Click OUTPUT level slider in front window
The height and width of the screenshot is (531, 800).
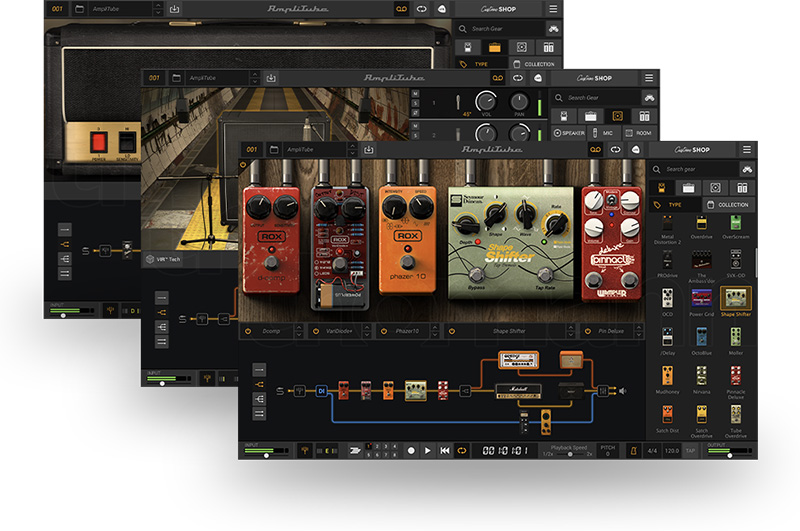pos(730,456)
